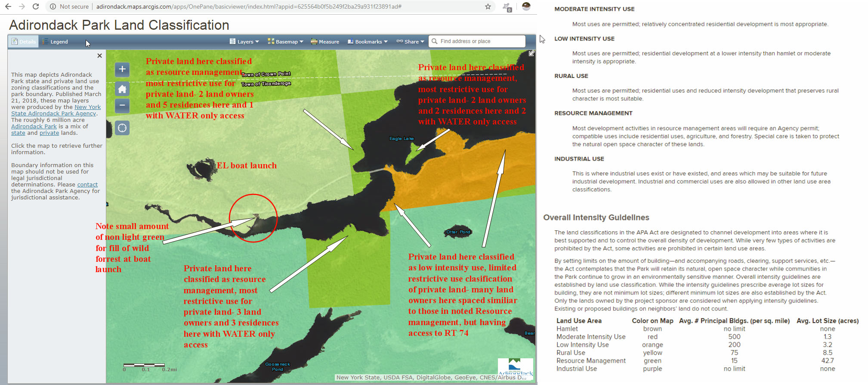The width and height of the screenshot is (868, 385).
Task: Open the Basemap dropdown
Action: pos(286,42)
